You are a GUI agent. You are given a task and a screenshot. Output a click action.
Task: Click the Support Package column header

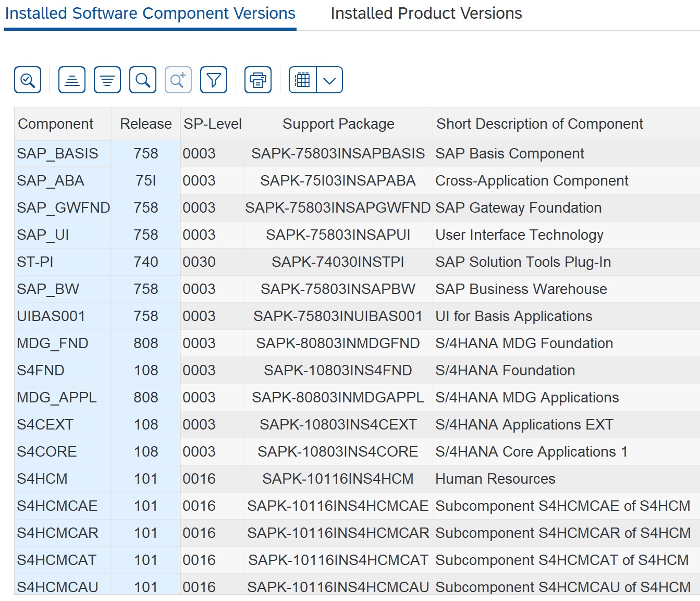(338, 124)
